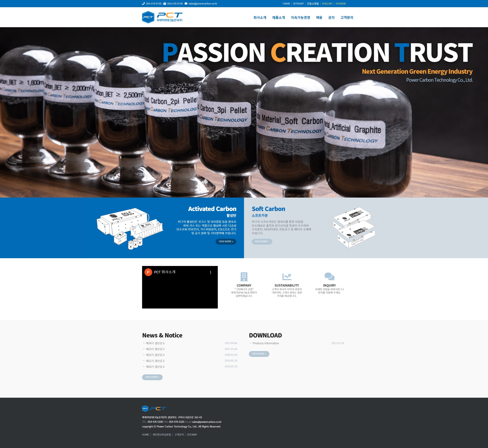The height and width of the screenshot is (448, 488).
Task: Click the INQUIRY title text
Action: tap(329, 286)
